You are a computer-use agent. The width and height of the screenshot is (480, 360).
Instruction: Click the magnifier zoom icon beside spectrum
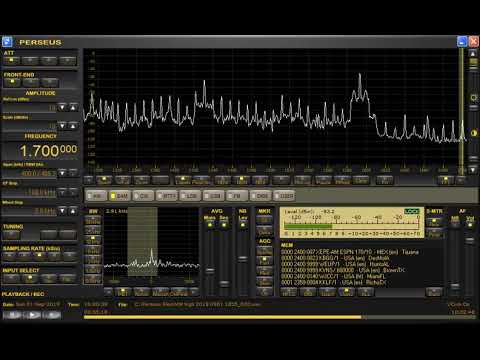[x=473, y=98]
